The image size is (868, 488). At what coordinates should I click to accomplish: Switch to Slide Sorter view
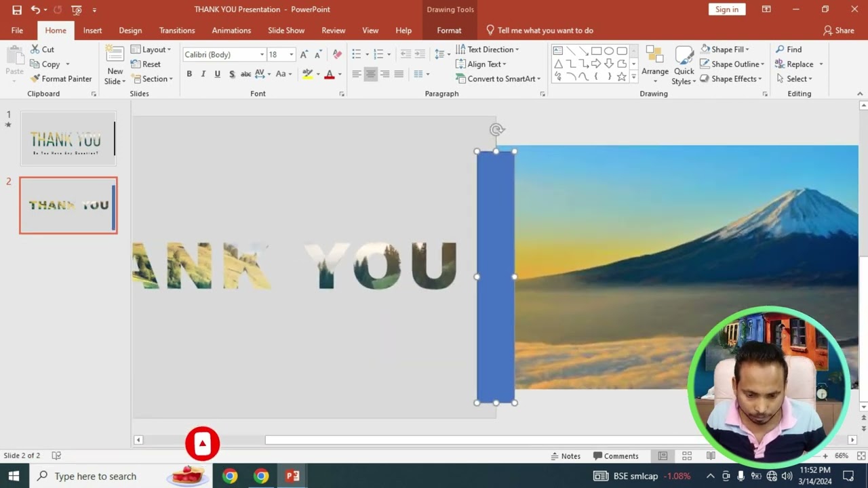(687, 456)
